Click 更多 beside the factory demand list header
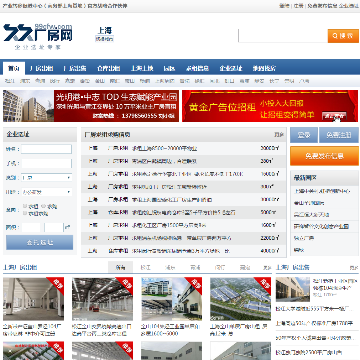This screenshot has width=360, height=360. pos(279,135)
